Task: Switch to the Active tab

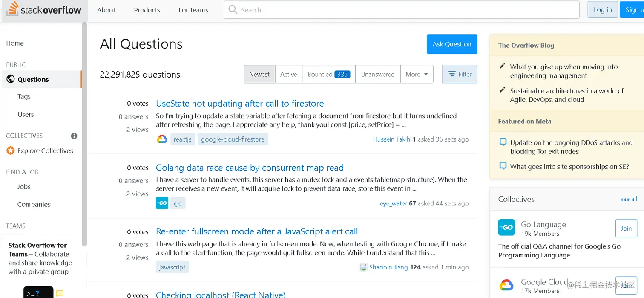Action: (x=288, y=74)
